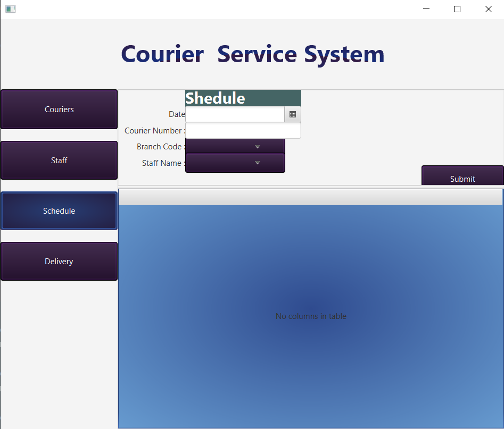Go to the Staff section
504x429 pixels.
tap(59, 161)
